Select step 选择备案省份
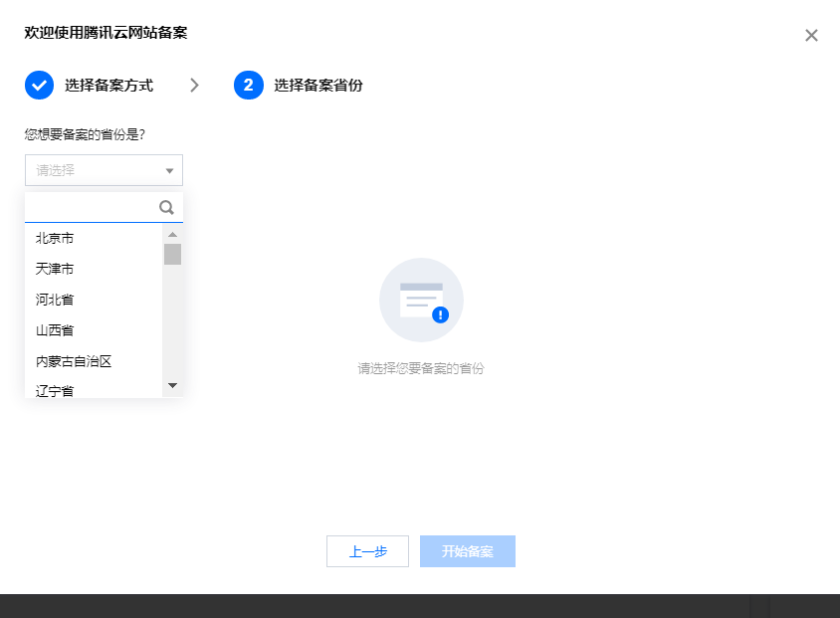This screenshot has width=840, height=618. click(318, 86)
